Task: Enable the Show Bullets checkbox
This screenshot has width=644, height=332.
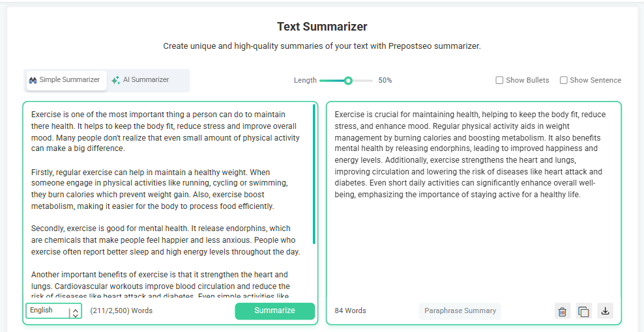Action: 499,80
